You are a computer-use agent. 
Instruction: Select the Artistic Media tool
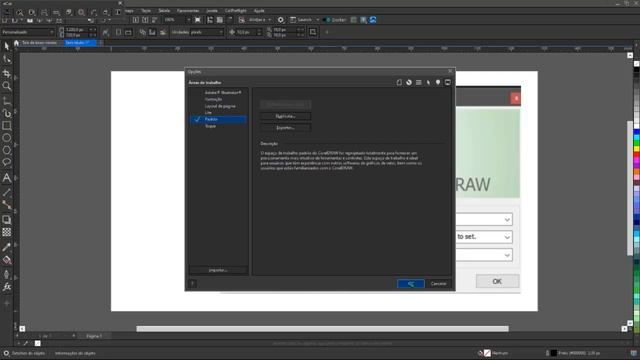click(7, 113)
